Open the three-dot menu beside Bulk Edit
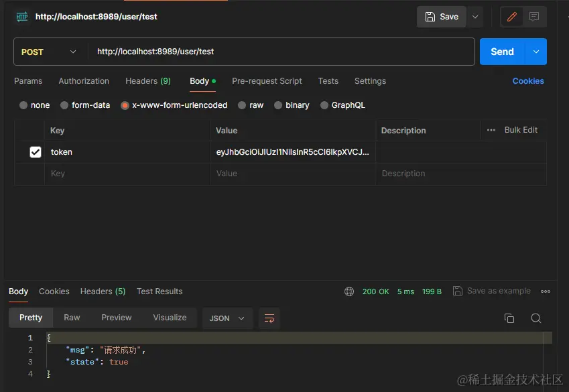 pos(491,130)
